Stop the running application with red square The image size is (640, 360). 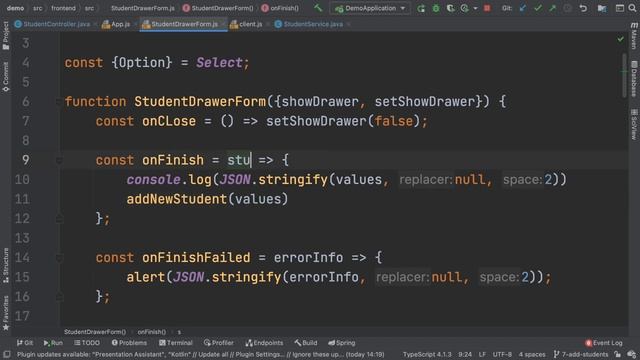click(x=487, y=8)
